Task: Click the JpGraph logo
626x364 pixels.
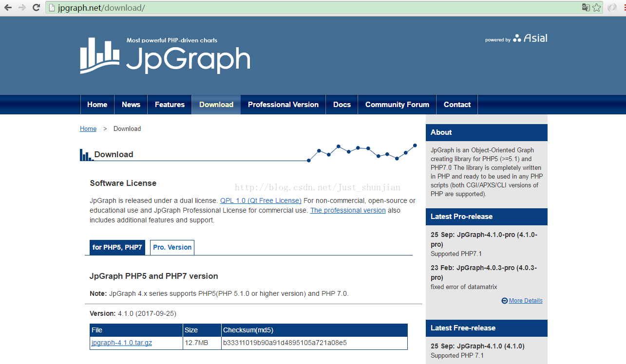Action: pos(165,55)
